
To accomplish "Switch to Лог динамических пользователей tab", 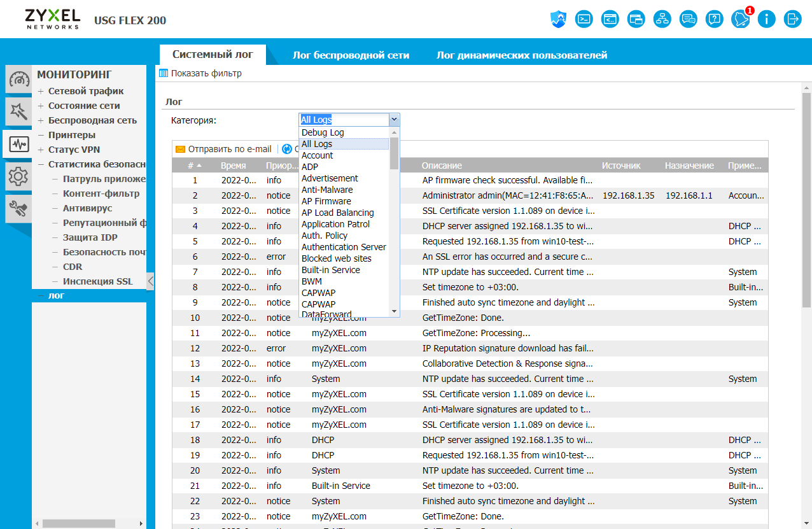I will 521,55.
